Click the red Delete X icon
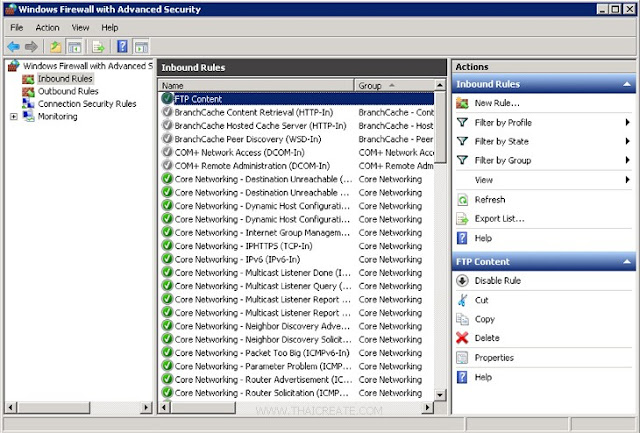 (x=462, y=338)
